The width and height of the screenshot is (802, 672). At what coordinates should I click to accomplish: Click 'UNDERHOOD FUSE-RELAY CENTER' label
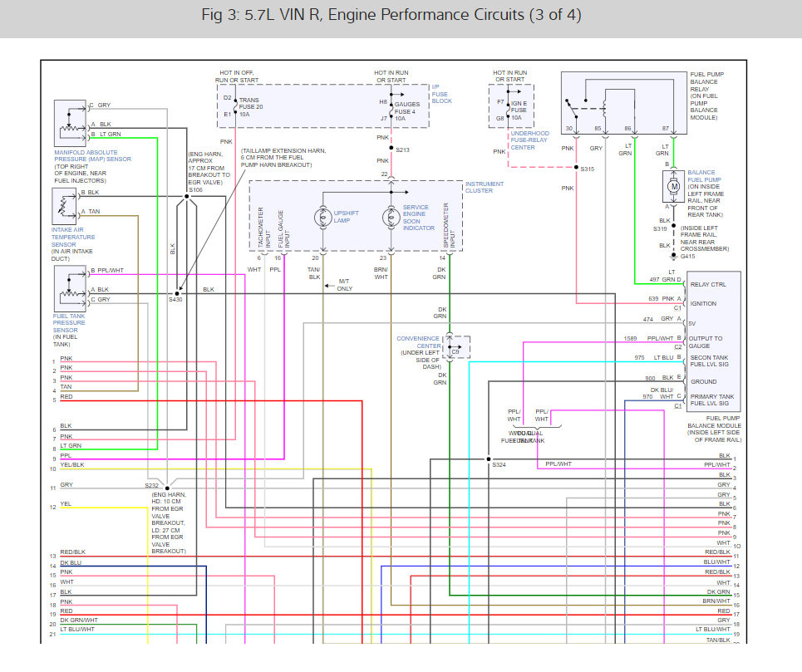(529, 140)
